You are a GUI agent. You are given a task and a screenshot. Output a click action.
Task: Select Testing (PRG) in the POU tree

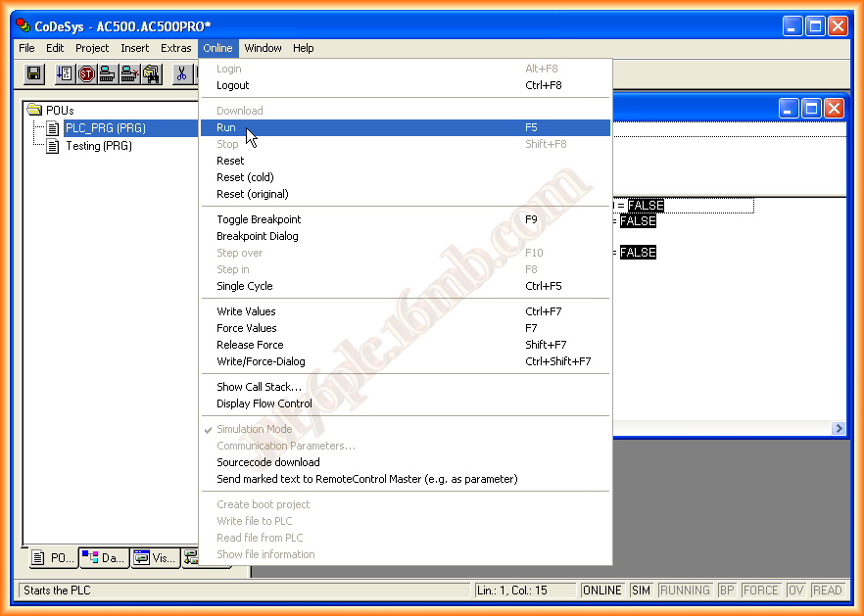98,146
